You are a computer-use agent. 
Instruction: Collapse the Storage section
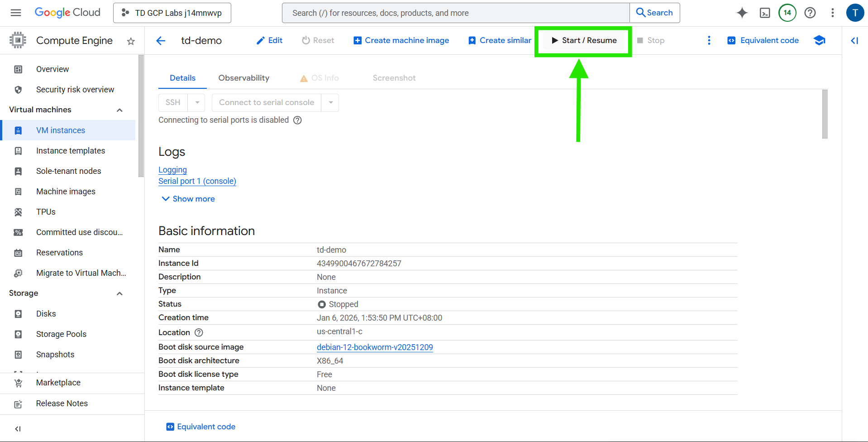(119, 293)
